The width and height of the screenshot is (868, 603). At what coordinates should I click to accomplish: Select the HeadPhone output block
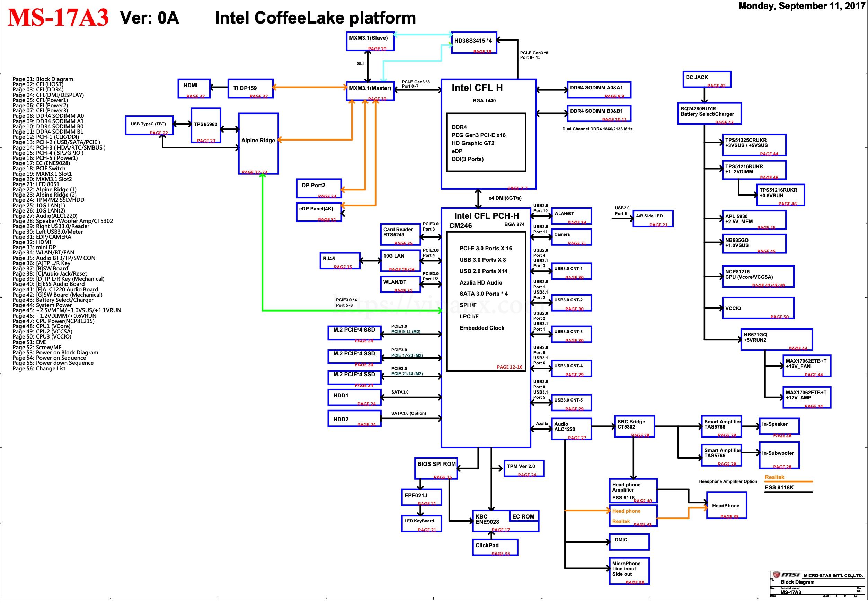coord(727,505)
